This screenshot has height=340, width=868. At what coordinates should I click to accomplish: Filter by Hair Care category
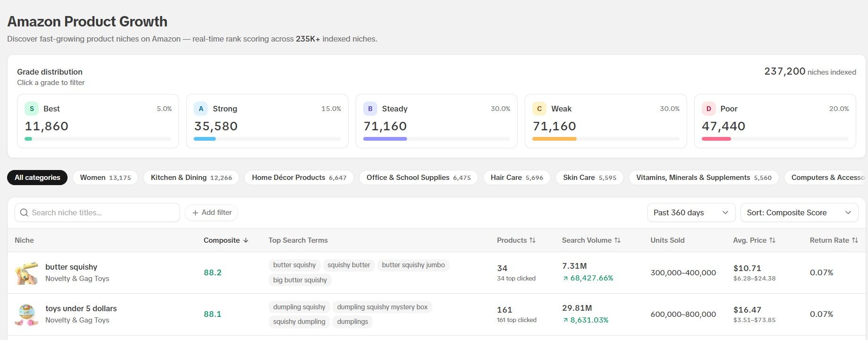tap(517, 178)
